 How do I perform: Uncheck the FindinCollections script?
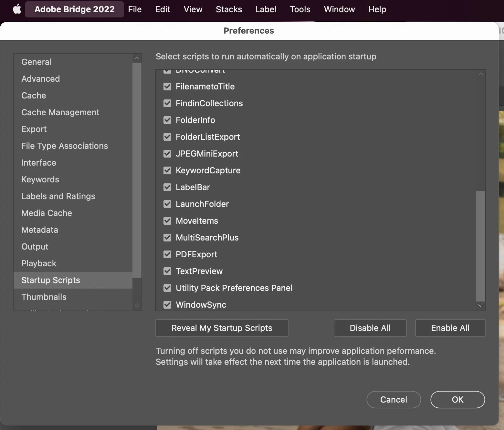click(x=167, y=103)
